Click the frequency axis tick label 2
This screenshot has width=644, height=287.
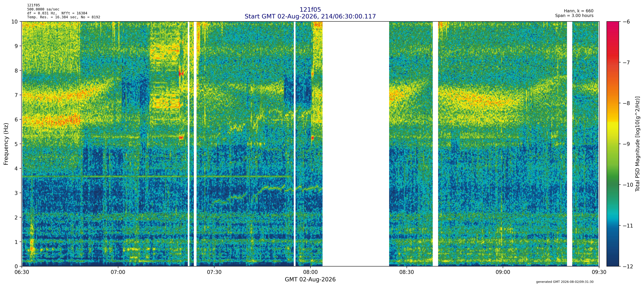16,218
